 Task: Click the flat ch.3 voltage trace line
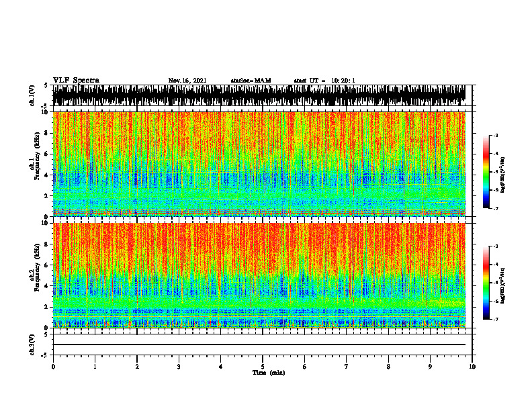(x=259, y=345)
